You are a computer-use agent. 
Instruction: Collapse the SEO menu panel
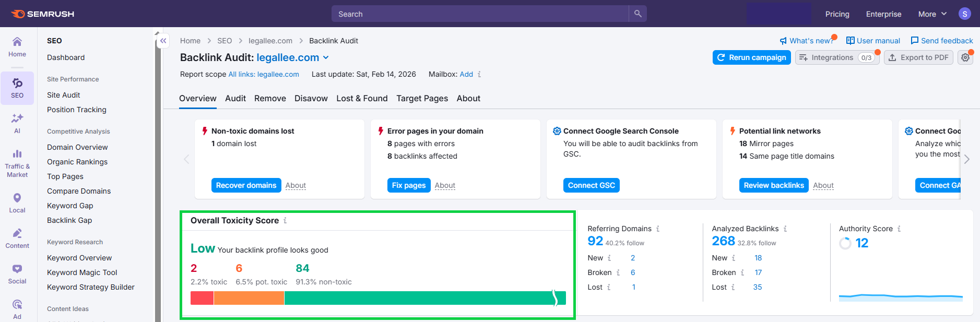click(163, 41)
